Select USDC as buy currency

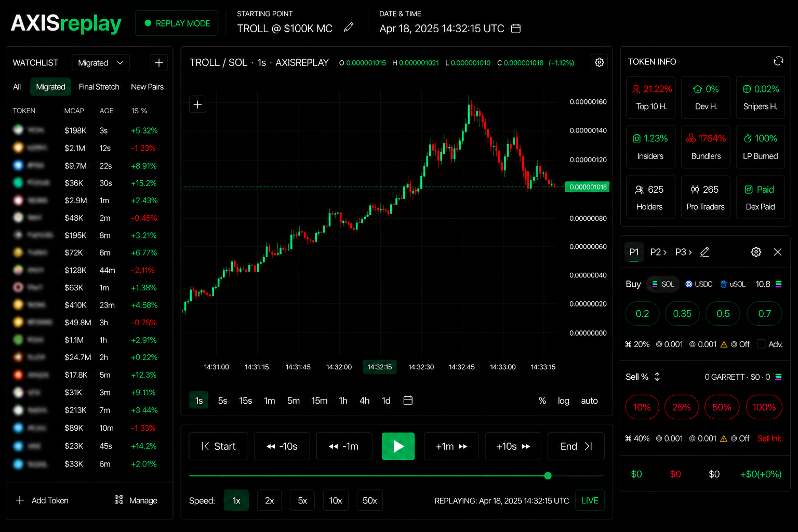(x=699, y=284)
